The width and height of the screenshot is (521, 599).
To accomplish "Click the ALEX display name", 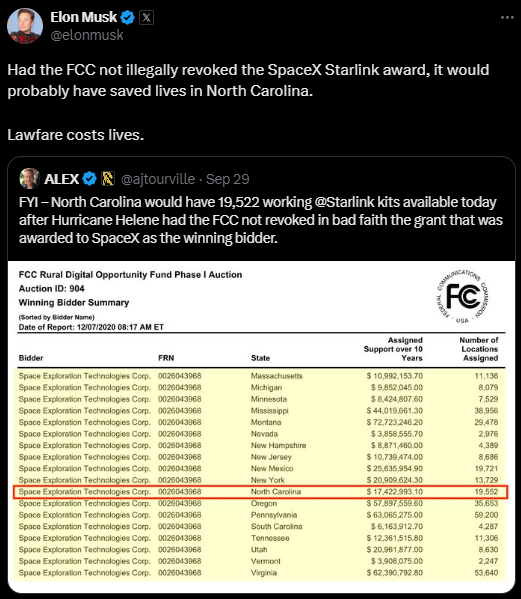I will tap(61, 179).
